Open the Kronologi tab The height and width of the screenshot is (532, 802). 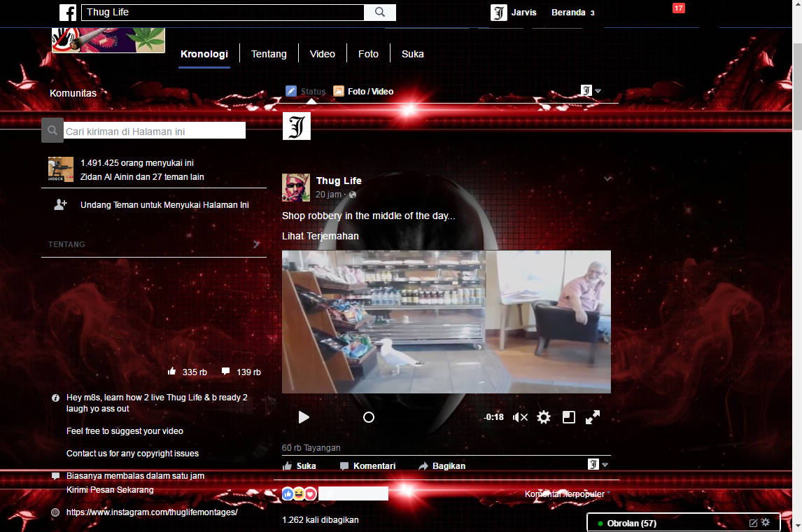(x=204, y=53)
